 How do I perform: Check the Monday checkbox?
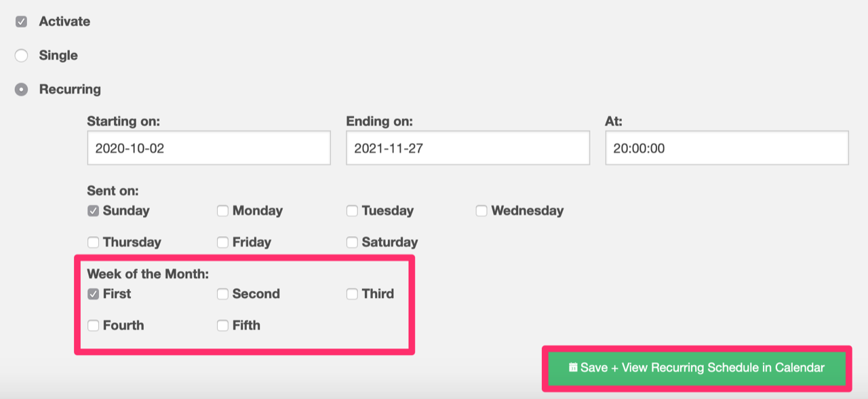(222, 211)
